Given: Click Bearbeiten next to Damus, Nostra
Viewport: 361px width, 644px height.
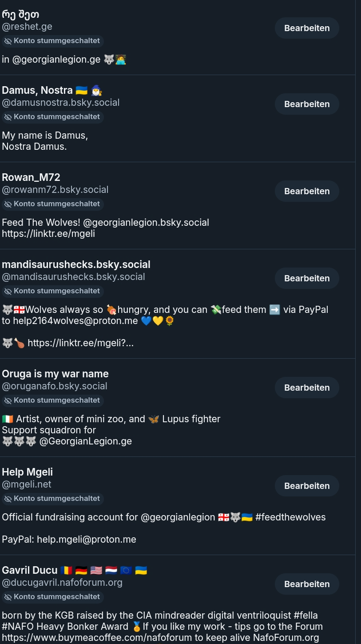Looking at the screenshot, I should click(x=307, y=104).
